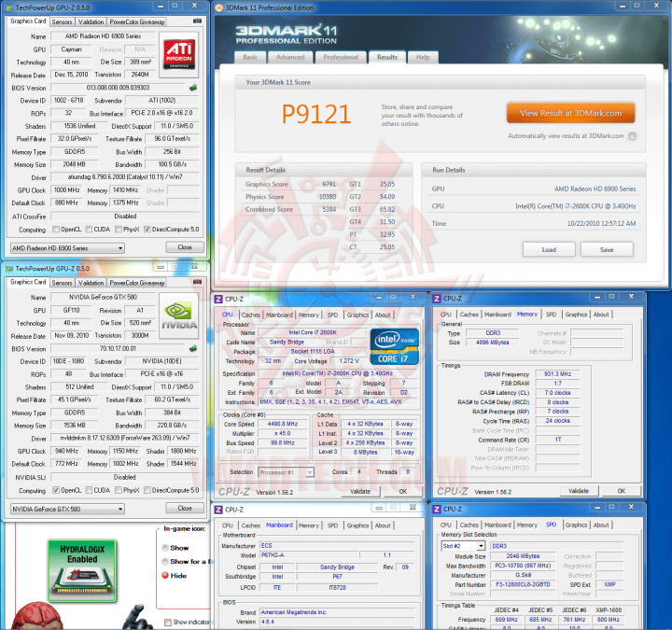This screenshot has width=672, height=630.
Task: Click the Load button in Run Details
Action: 549,249
